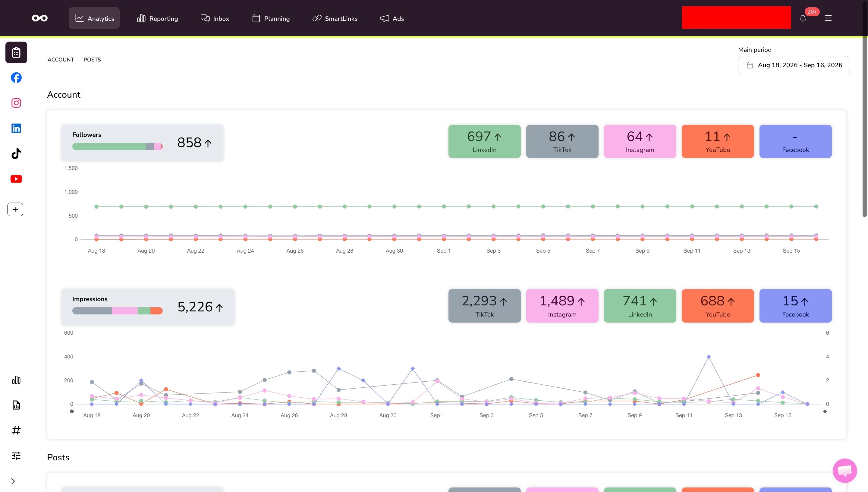Click the TikTok 2,293 impressions card
This screenshot has width=868, height=492.
pyautogui.click(x=484, y=306)
